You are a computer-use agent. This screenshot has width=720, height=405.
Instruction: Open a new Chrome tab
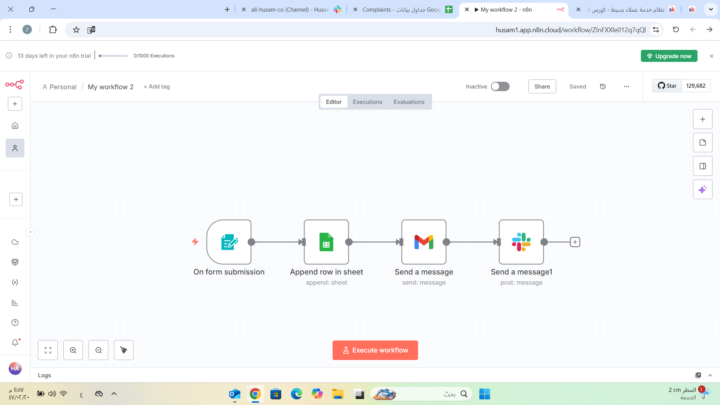pos(227,9)
